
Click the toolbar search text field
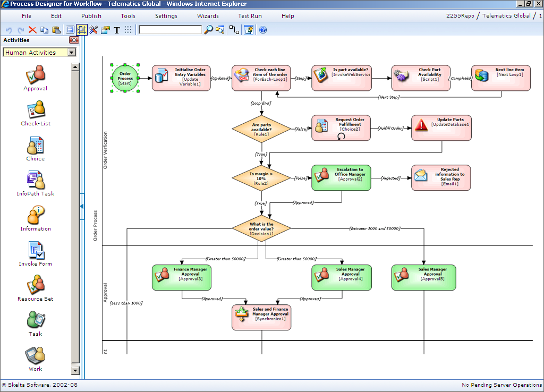(x=170, y=30)
